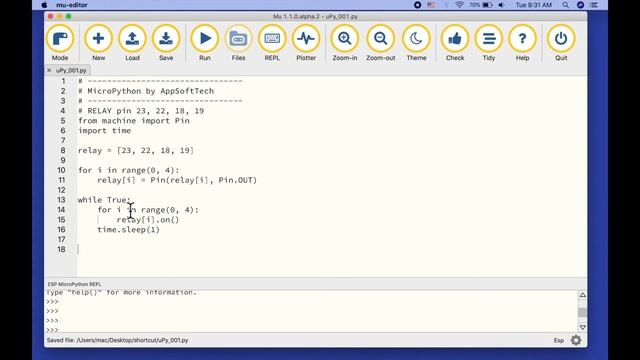
Task: Click the line '# MicroPython by AppSoftTech'
Action: click(146, 91)
